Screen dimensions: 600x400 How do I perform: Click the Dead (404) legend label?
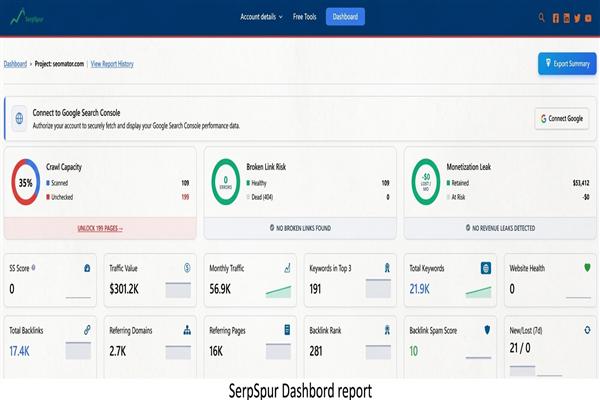262,197
